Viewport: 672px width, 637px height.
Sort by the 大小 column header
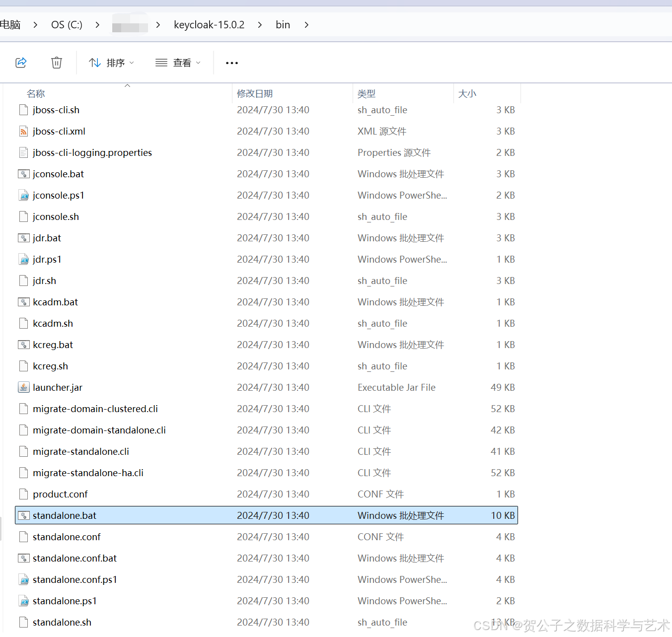pos(467,93)
